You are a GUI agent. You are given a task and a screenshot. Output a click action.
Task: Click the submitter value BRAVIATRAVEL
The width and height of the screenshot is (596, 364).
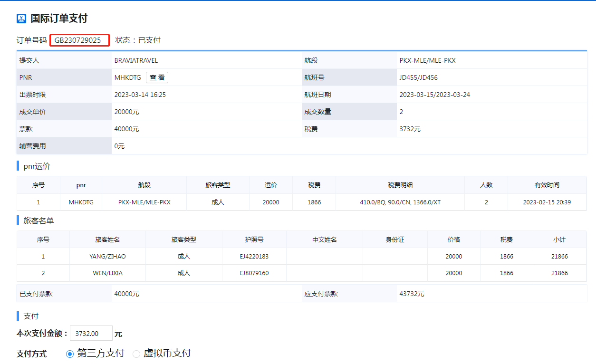click(x=136, y=60)
